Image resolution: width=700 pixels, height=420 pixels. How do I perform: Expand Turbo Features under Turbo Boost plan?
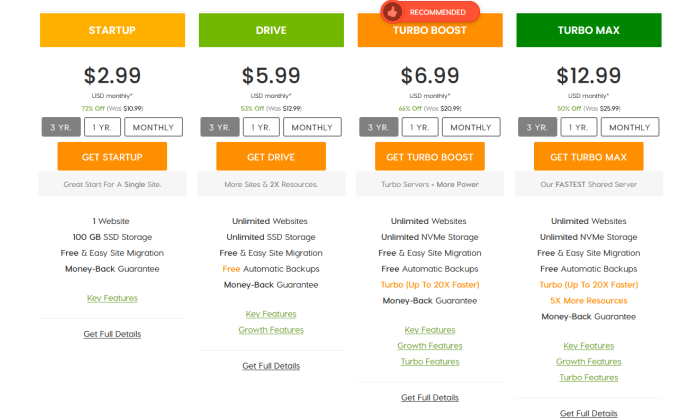coord(430,361)
